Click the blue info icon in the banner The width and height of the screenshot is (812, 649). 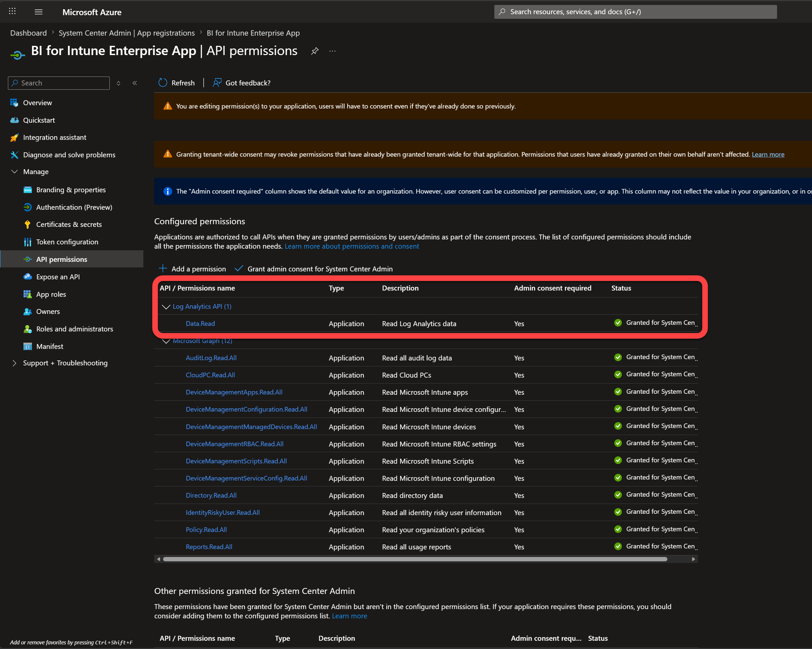click(x=168, y=192)
